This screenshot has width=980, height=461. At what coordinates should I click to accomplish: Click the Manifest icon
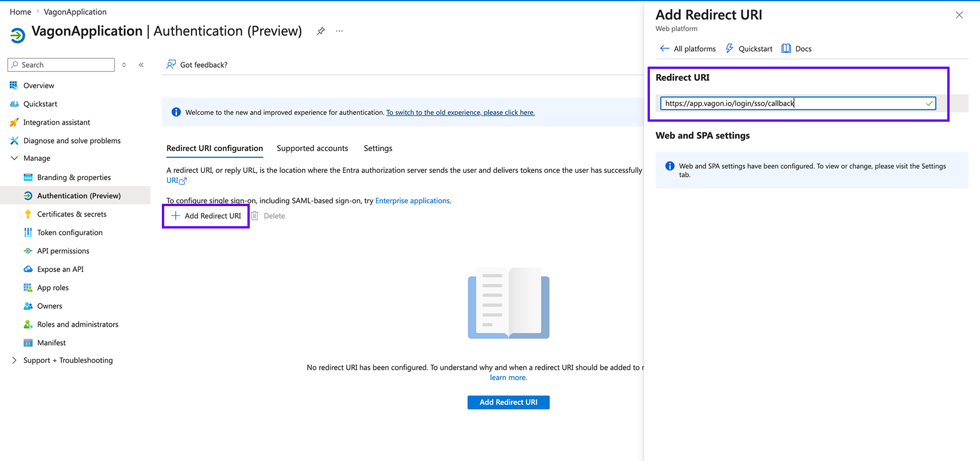(x=28, y=343)
